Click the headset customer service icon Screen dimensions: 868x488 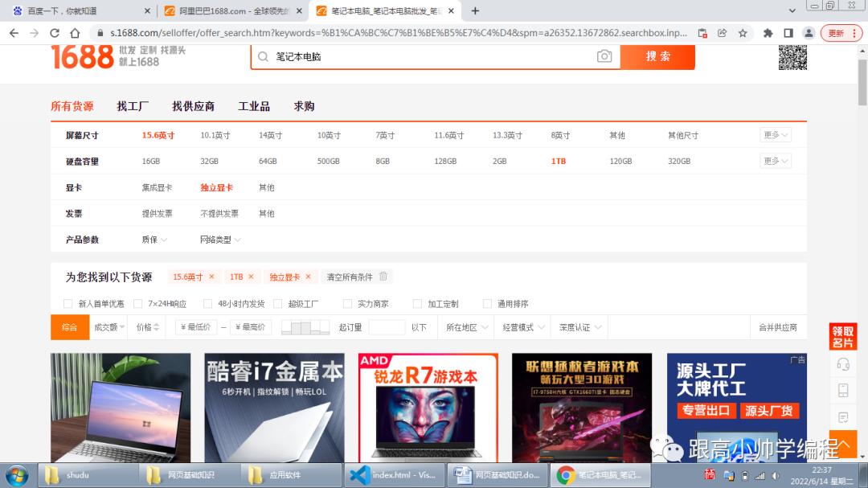tap(842, 364)
